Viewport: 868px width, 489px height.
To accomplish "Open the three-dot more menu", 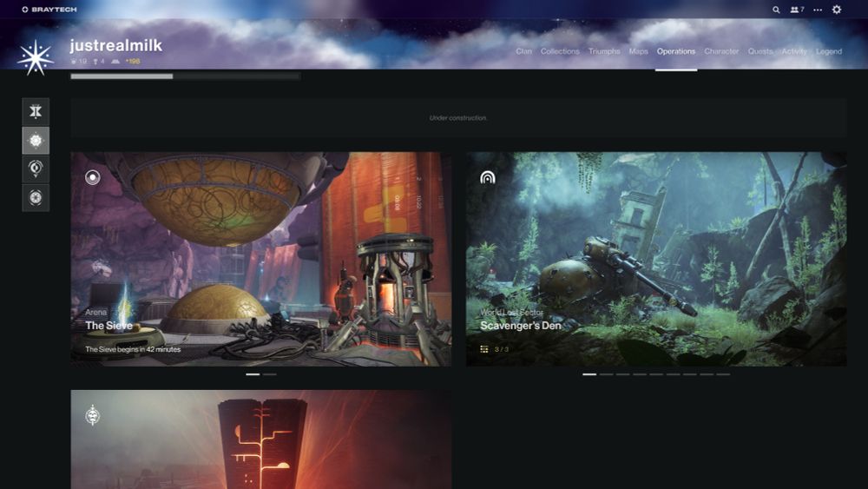I will (x=818, y=10).
